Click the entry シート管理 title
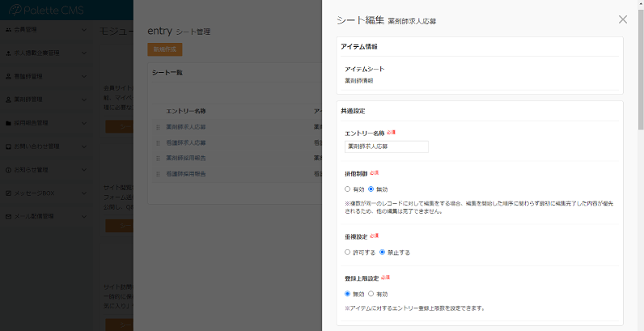 [x=179, y=32]
